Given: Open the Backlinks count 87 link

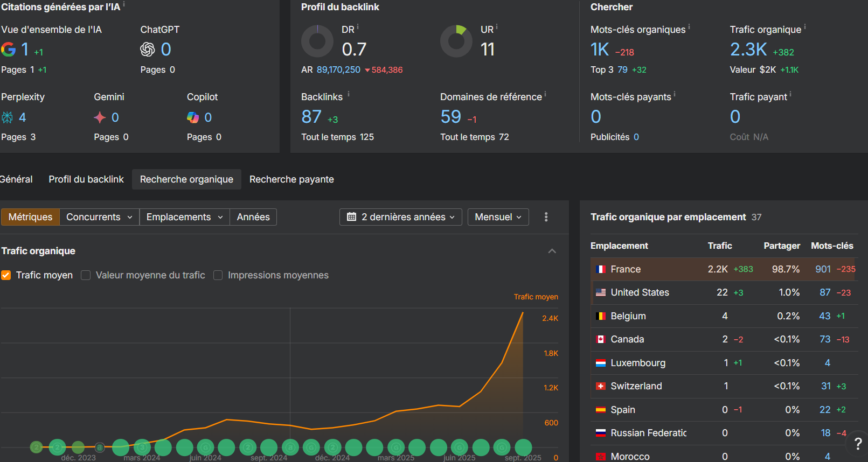Looking at the screenshot, I should [311, 117].
